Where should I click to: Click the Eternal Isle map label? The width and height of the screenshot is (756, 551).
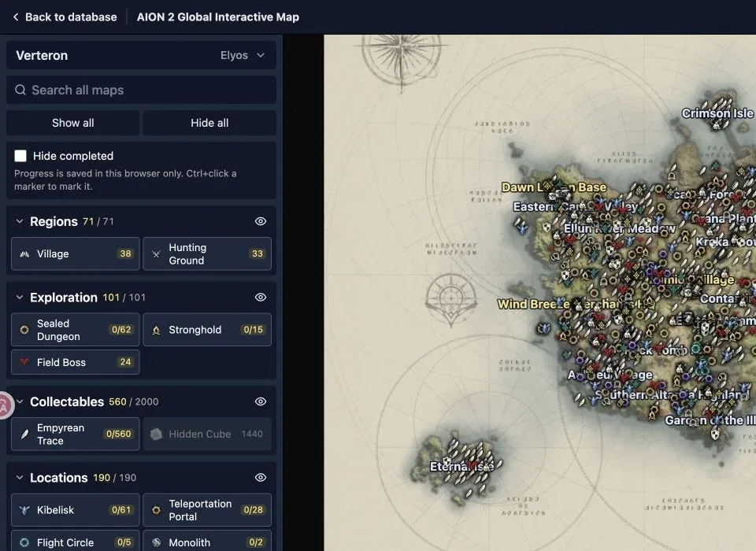coord(461,466)
